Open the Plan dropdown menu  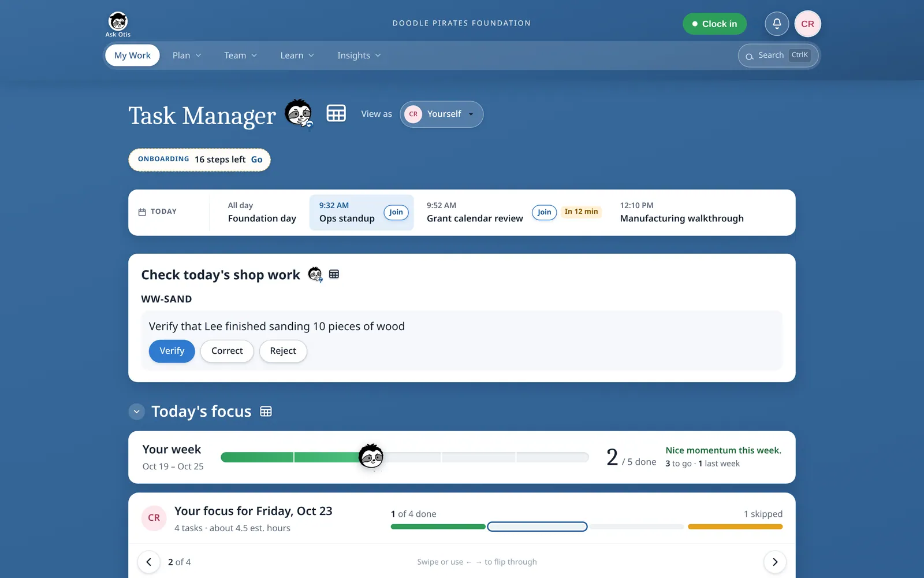[187, 55]
